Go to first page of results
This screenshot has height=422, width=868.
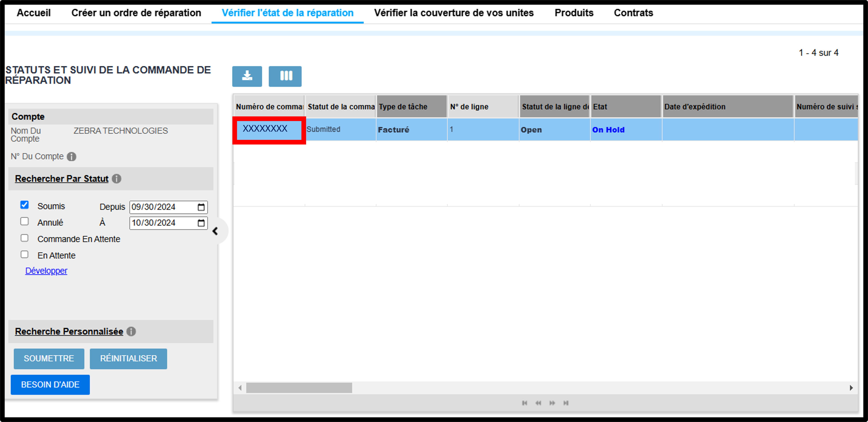(525, 403)
